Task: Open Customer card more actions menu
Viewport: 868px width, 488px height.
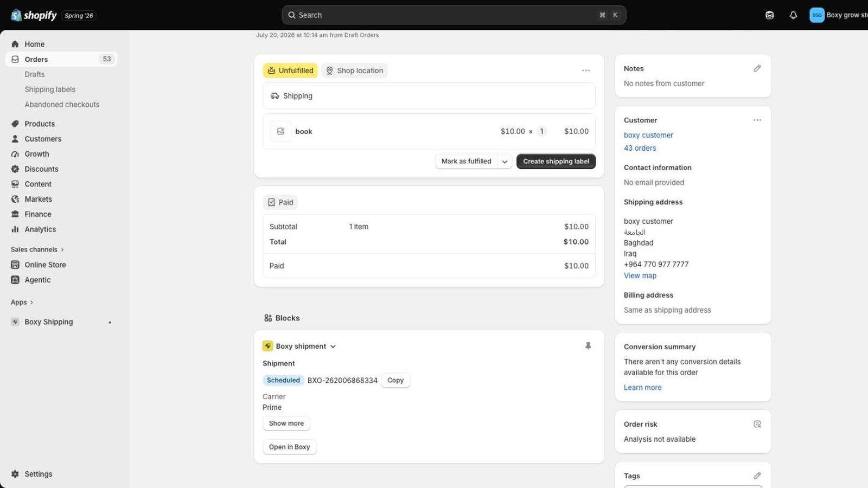Action: click(757, 120)
